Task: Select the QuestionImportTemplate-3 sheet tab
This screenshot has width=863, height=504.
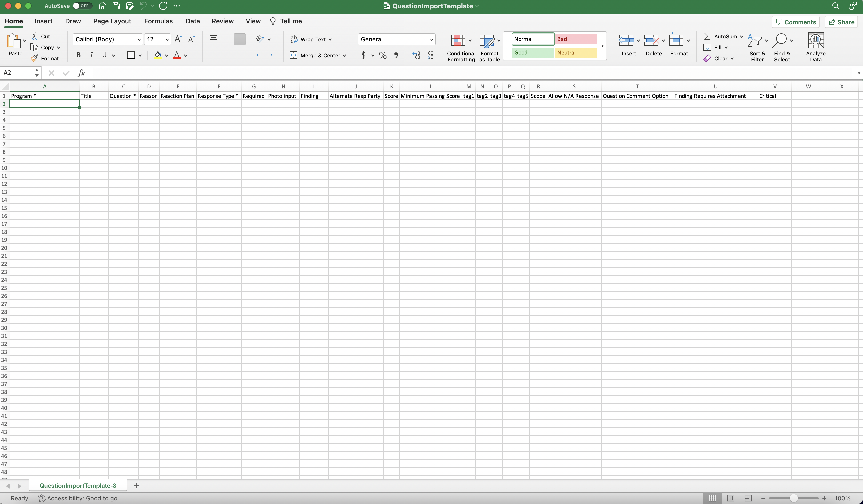Action: pyautogui.click(x=78, y=485)
